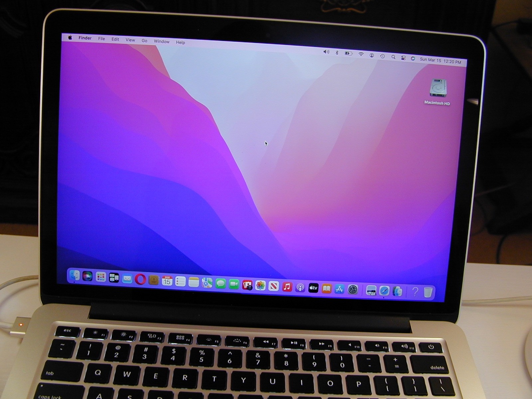Screen dimensions: 532x399
Task: Open Messages from the Dock
Action: (220, 284)
